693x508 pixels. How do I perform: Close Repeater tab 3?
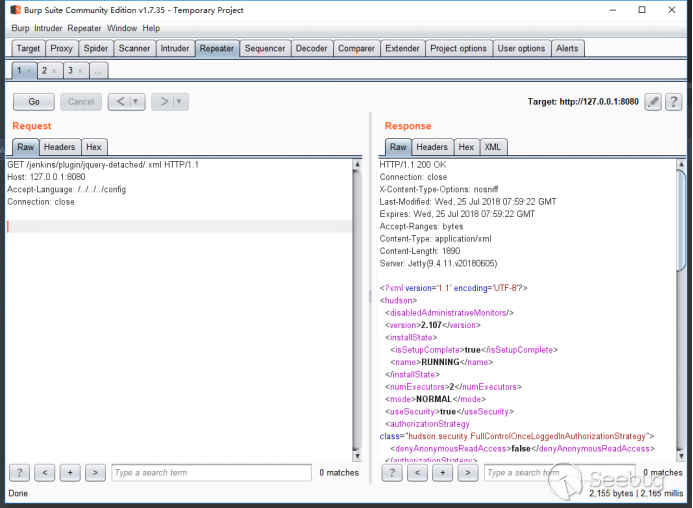(x=80, y=71)
